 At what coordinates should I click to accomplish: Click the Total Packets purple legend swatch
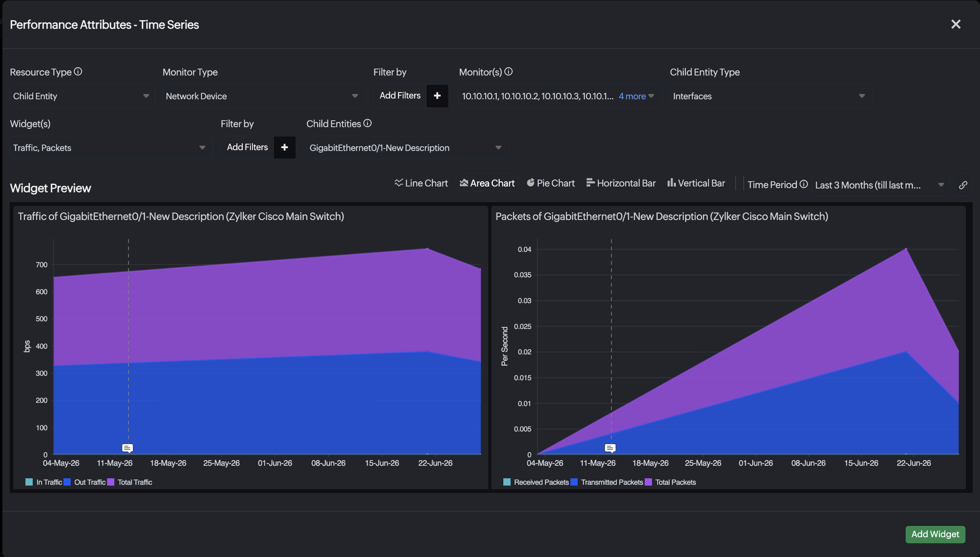(x=648, y=482)
